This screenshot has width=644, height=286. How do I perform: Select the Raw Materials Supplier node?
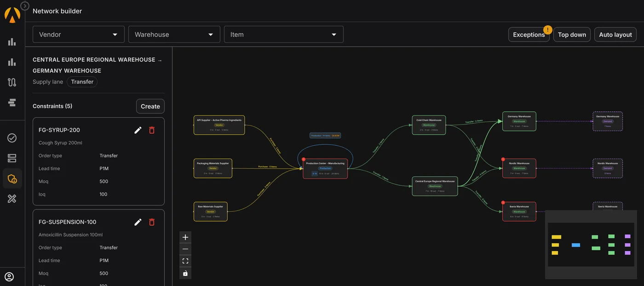211,212
